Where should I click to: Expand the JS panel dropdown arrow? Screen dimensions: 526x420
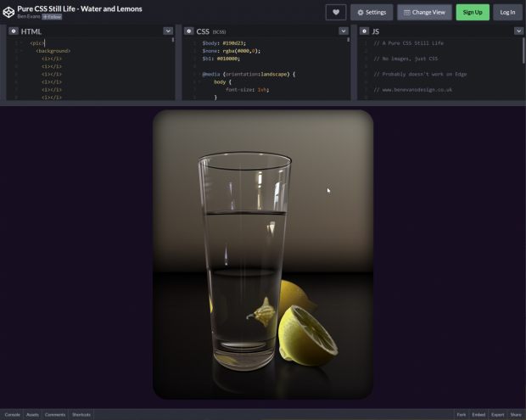pyautogui.click(x=518, y=31)
